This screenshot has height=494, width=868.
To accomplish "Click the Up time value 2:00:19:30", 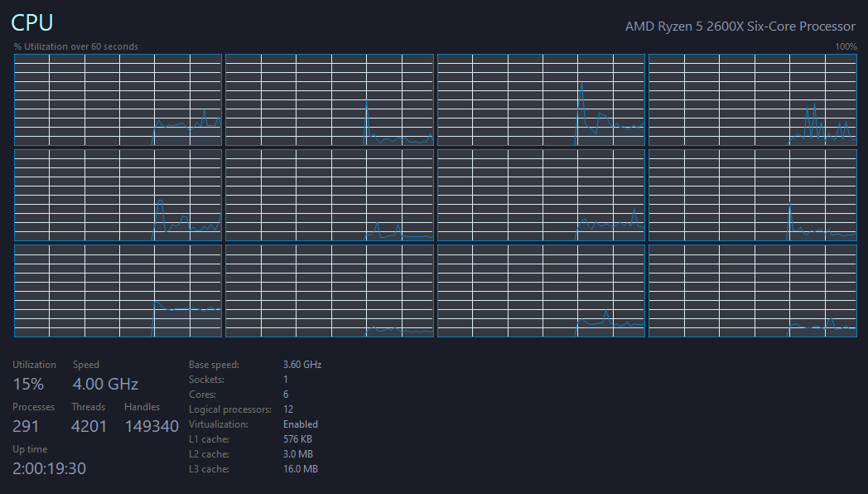I will (49, 468).
